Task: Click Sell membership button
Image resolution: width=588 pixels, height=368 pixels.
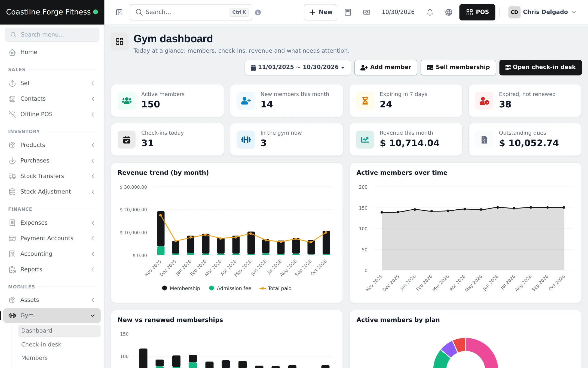Action: (458, 67)
